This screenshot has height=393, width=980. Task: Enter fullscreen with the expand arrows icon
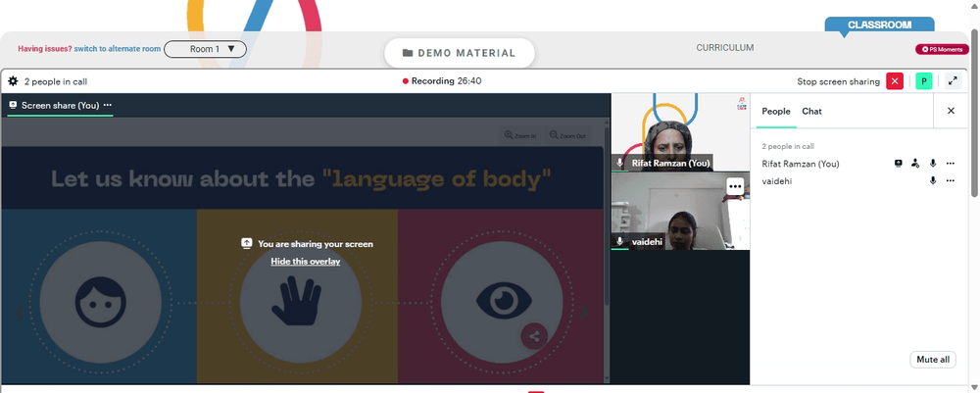tap(954, 81)
